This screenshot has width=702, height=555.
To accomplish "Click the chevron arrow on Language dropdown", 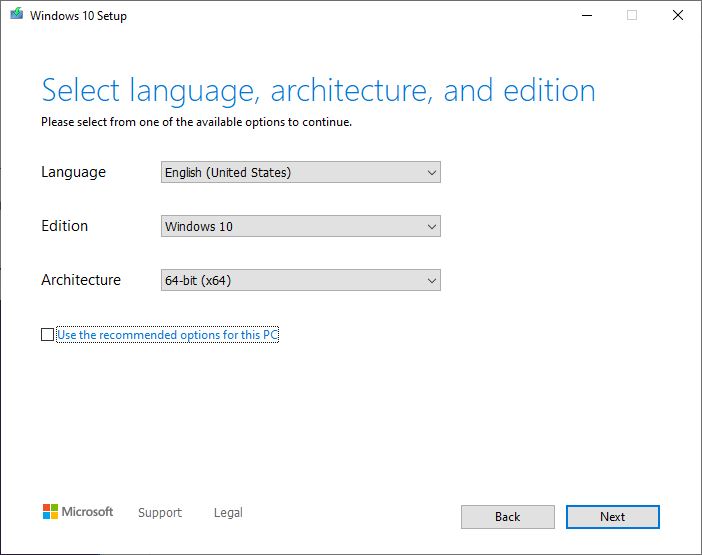I will coord(432,173).
